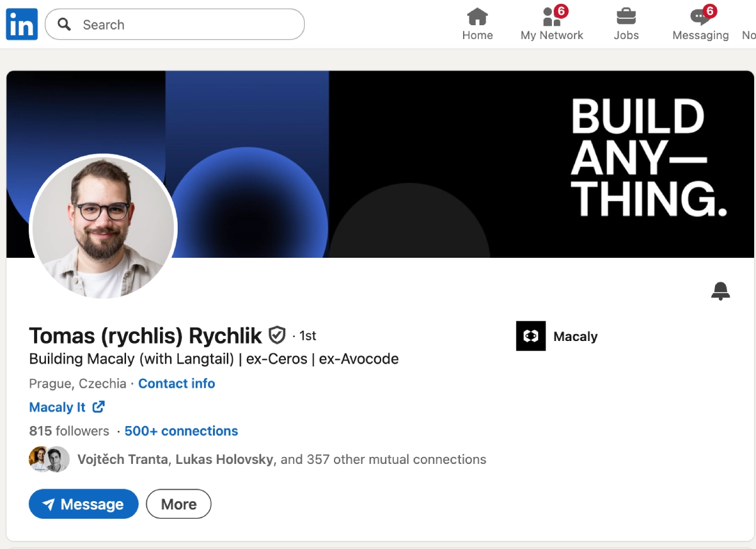Open the Jobs section
Image resolution: width=756 pixels, height=549 pixels.
[x=626, y=25]
